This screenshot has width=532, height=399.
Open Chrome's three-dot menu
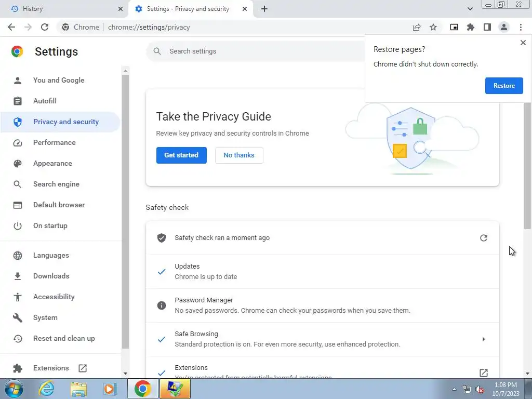click(x=521, y=27)
